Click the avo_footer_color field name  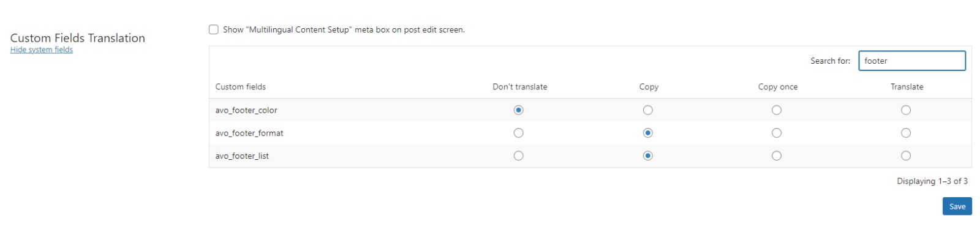pyautogui.click(x=246, y=110)
